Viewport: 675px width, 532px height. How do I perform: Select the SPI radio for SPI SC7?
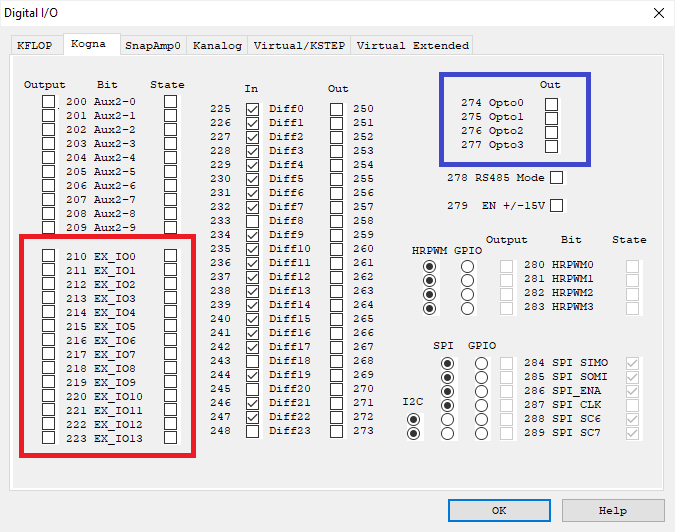[447, 434]
